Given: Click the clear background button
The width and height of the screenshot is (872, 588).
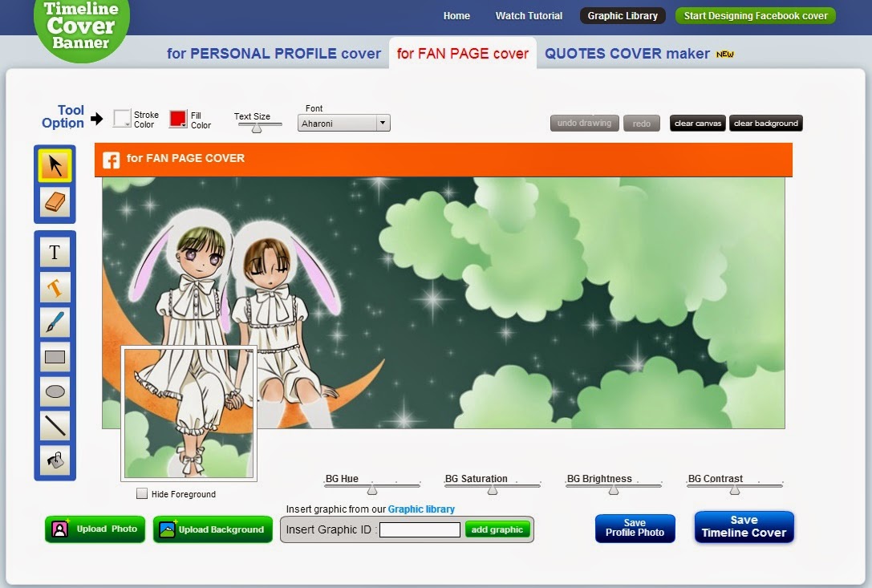Looking at the screenshot, I should coord(766,123).
